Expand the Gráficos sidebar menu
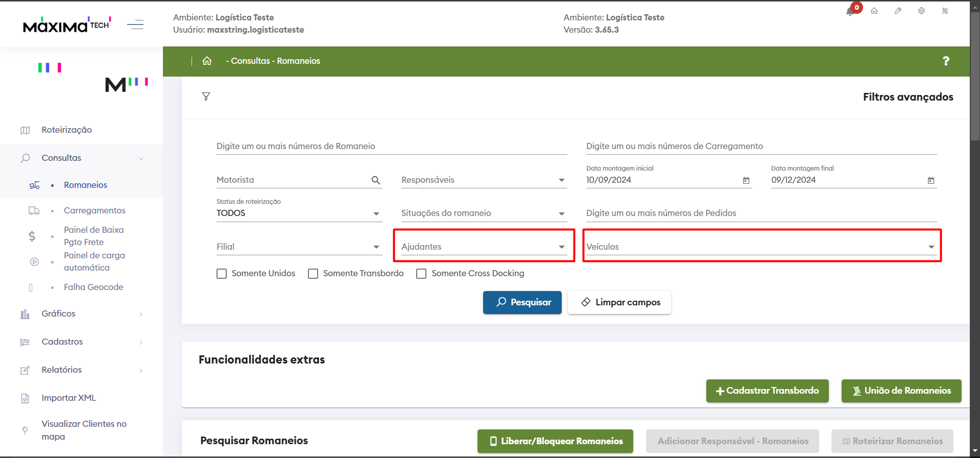This screenshot has height=458, width=980. click(59, 314)
